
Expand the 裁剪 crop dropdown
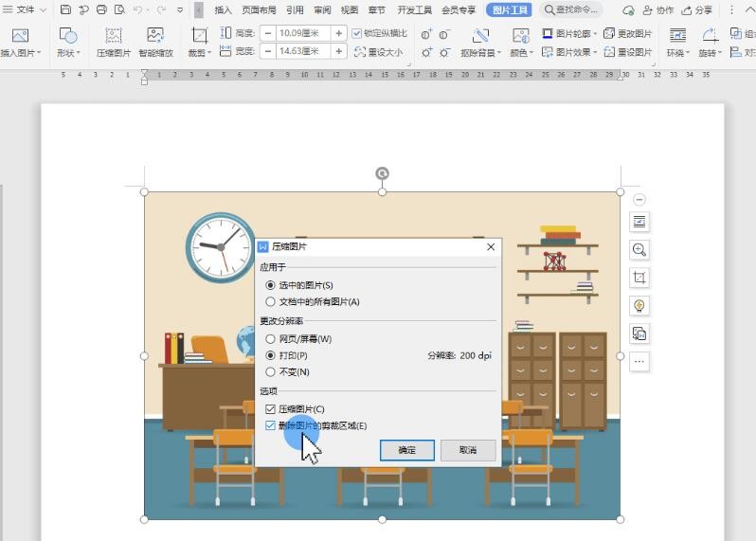click(x=199, y=53)
